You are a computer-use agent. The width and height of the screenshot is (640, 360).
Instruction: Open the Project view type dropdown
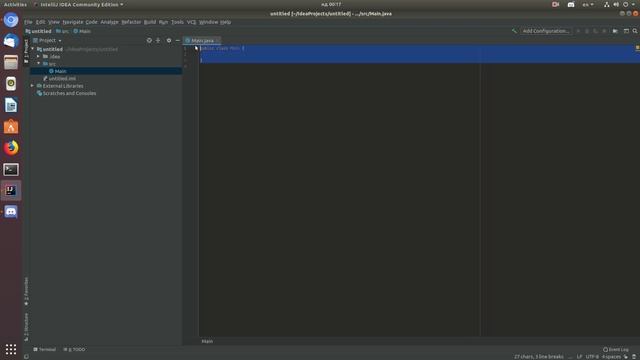(47, 40)
